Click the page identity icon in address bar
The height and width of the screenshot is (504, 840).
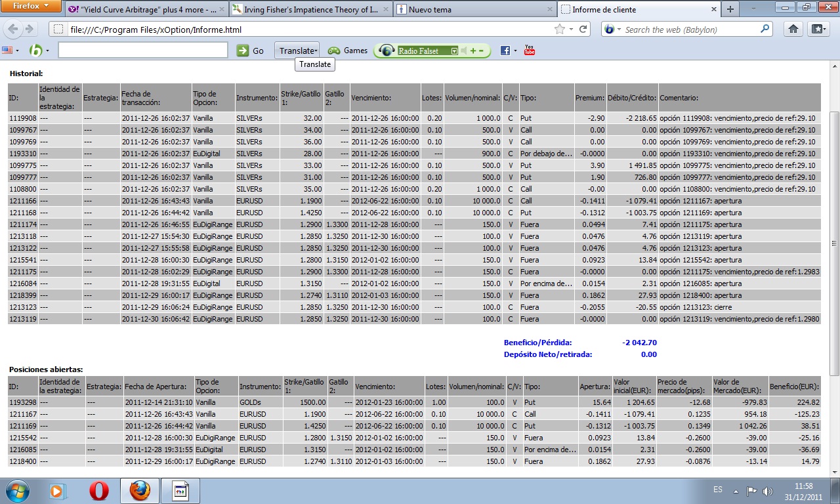coord(58,30)
